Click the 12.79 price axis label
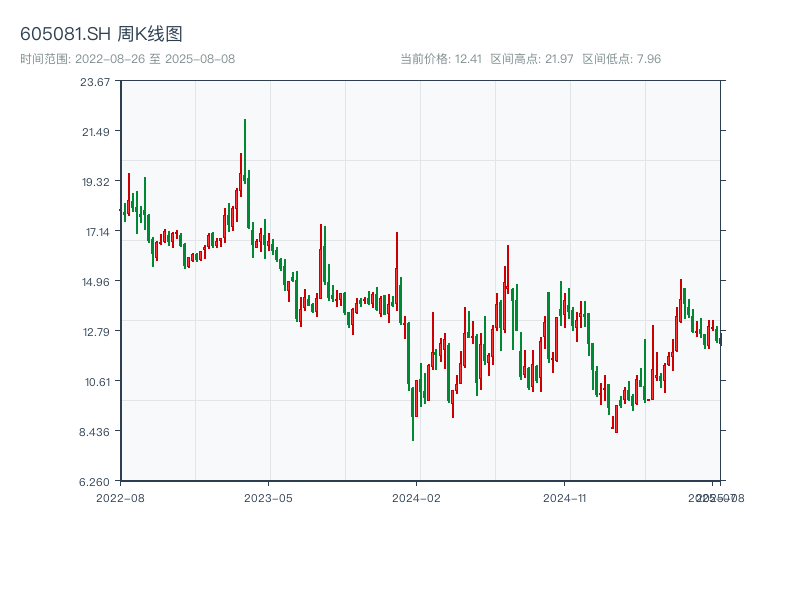Screen dimensions: 800x600 pyautogui.click(x=95, y=332)
